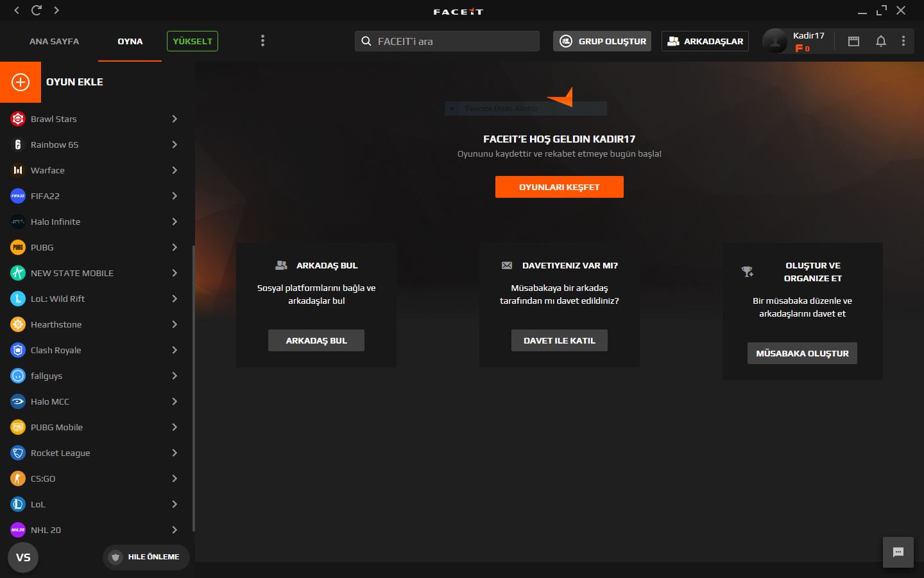
Task: Expand the CS:GO chevron
Action: [175, 478]
